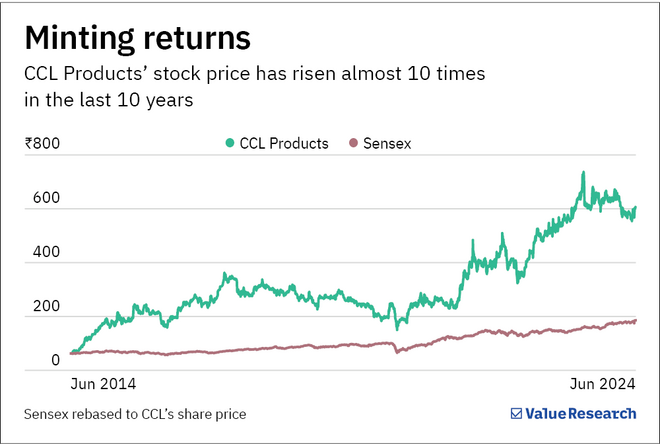Click the "Sensex rebased" footnote text
Screen dimensions: 660x444
point(133,413)
